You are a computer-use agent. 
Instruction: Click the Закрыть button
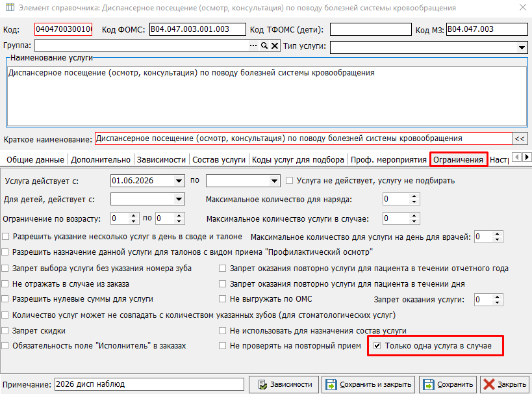coord(505,384)
